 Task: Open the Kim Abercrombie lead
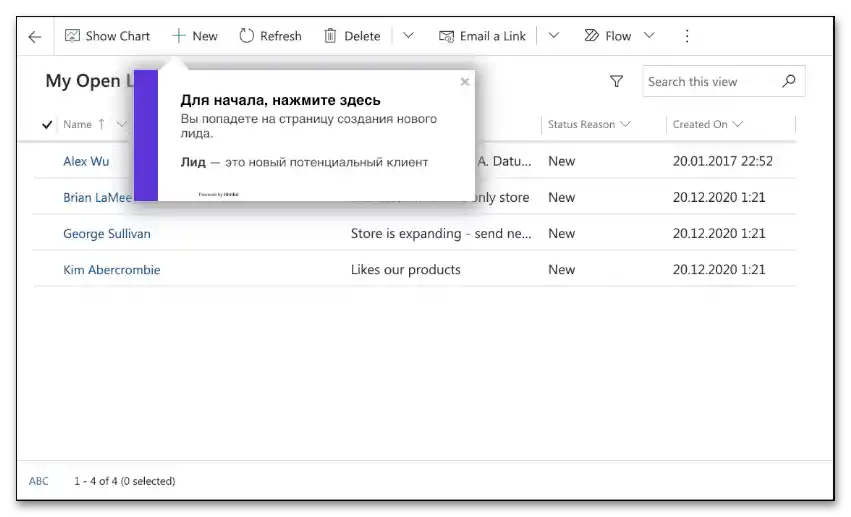(x=112, y=270)
